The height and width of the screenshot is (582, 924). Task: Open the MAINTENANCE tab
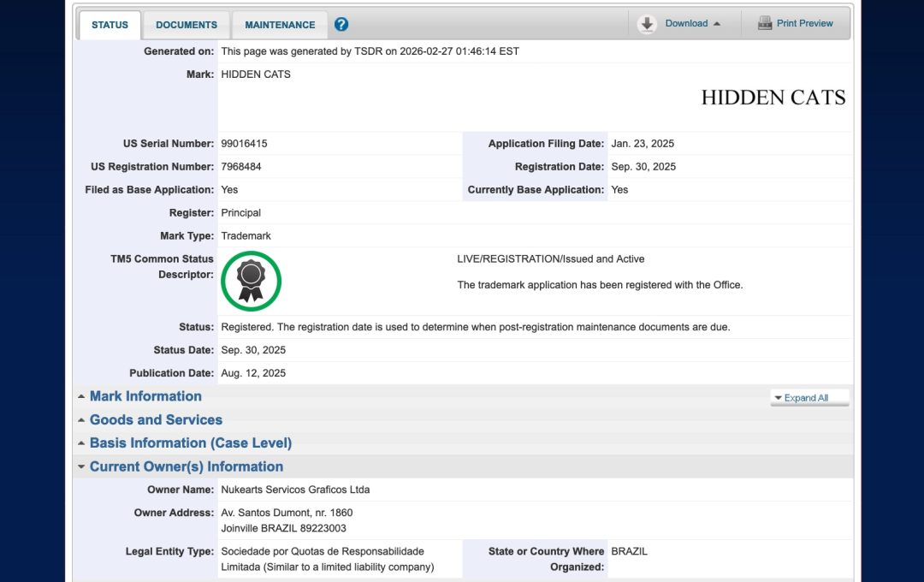[280, 25]
